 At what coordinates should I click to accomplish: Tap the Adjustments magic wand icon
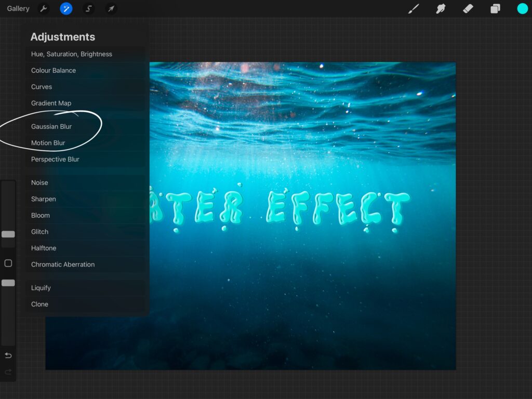(x=66, y=9)
